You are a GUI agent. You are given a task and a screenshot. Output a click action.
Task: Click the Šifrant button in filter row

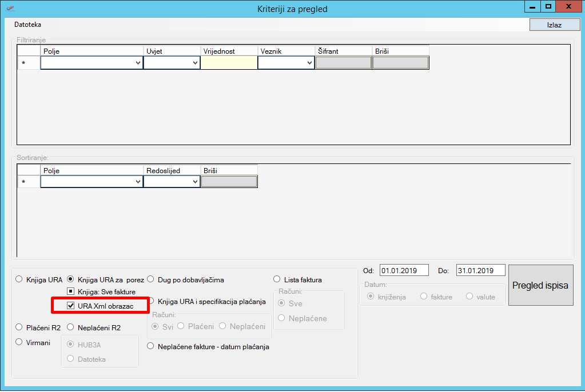(x=344, y=63)
